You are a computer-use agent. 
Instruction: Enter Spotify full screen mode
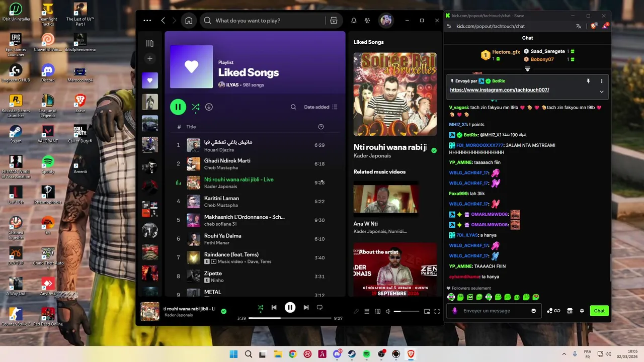[x=437, y=311]
